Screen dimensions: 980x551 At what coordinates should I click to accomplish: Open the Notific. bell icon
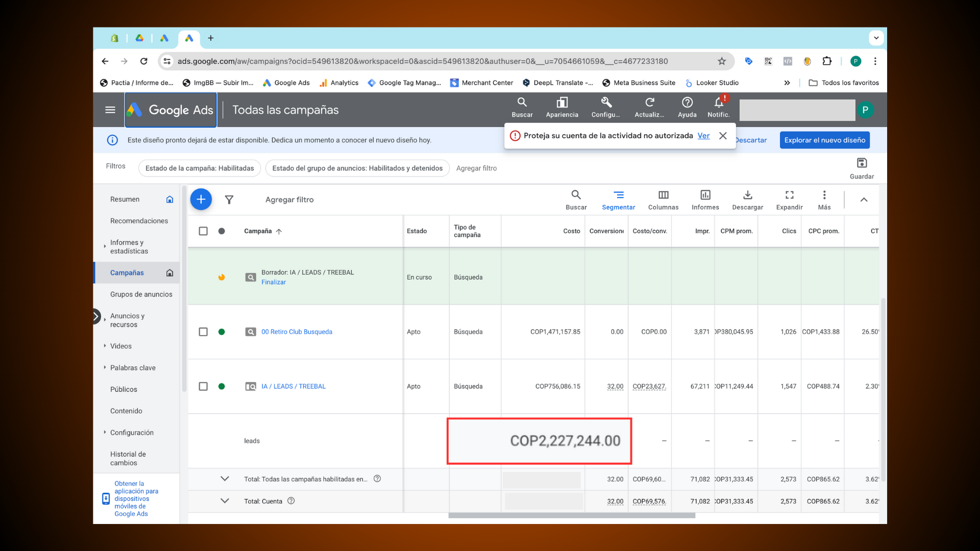(718, 103)
